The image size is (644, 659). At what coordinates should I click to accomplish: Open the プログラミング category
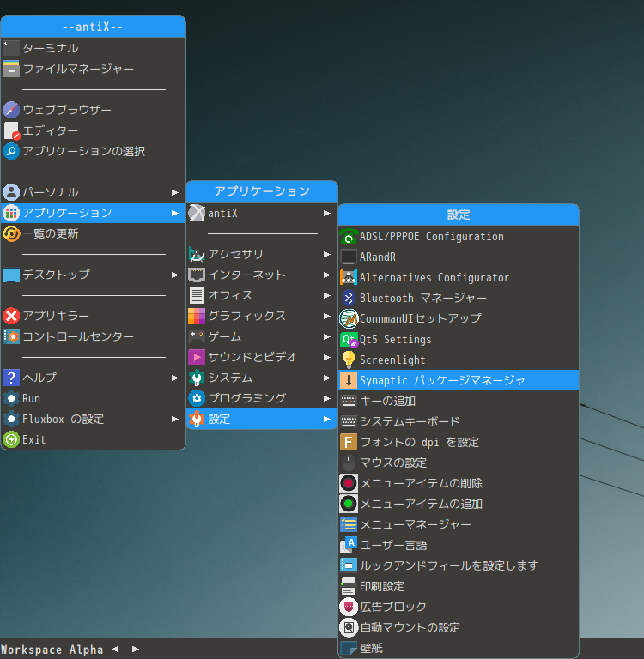click(x=262, y=398)
